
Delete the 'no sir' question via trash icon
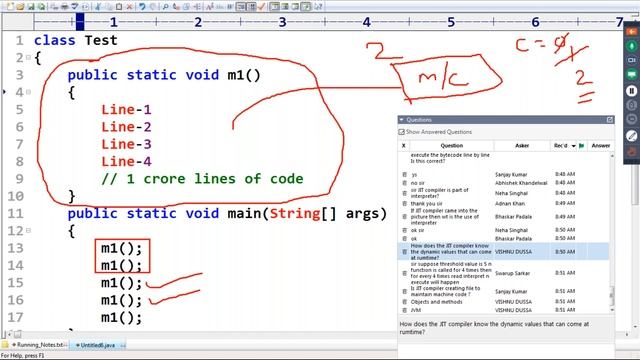(x=404, y=183)
